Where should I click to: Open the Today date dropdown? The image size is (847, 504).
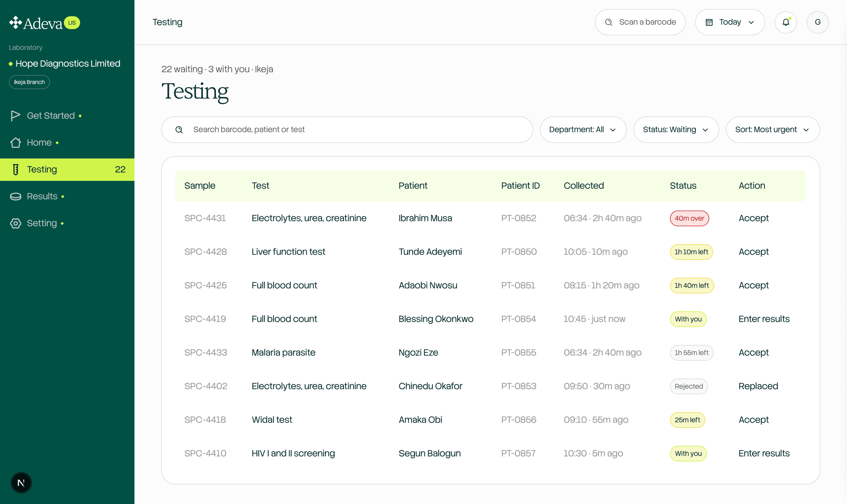730,22
